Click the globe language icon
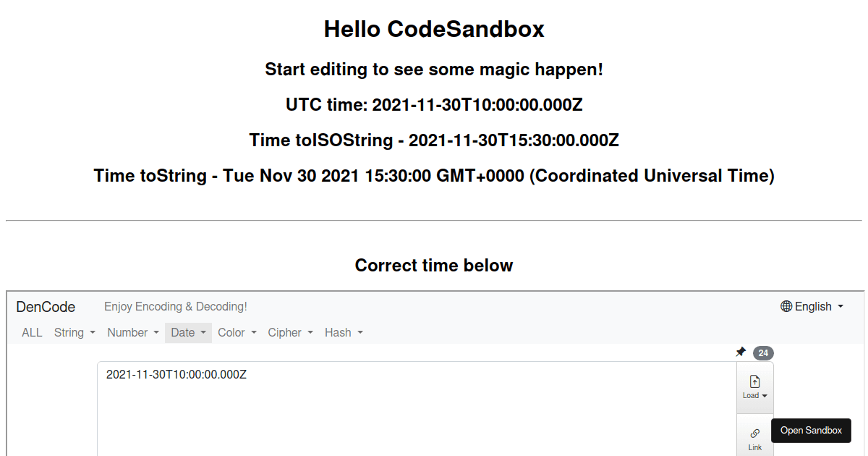868x456 pixels. coord(786,306)
